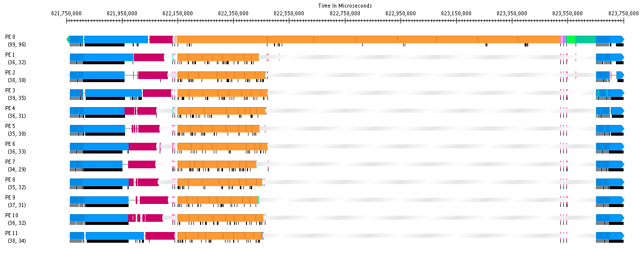This screenshot has width=644, height=257.
Task: Click the 821,950,000 time axis label
Action: [x=122, y=13]
